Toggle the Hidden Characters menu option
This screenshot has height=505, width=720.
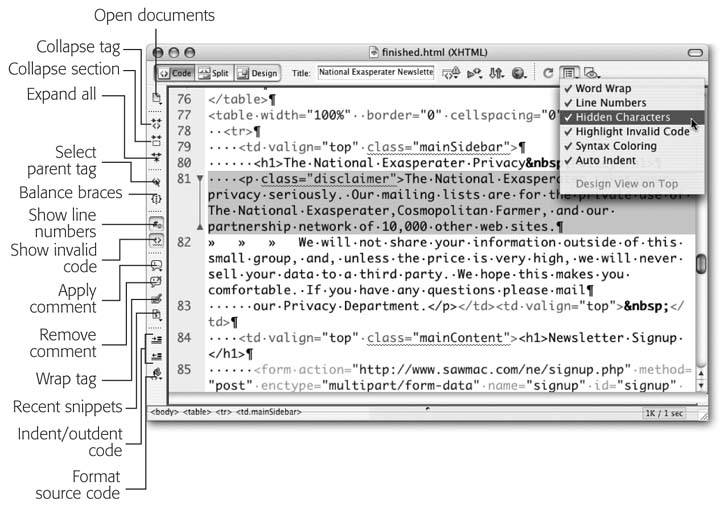[632, 117]
